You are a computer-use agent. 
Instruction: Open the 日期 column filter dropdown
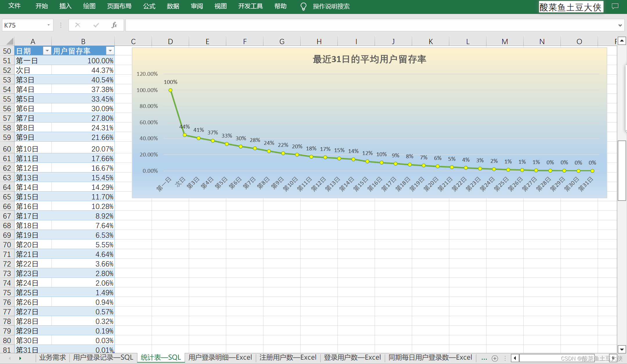tap(47, 51)
